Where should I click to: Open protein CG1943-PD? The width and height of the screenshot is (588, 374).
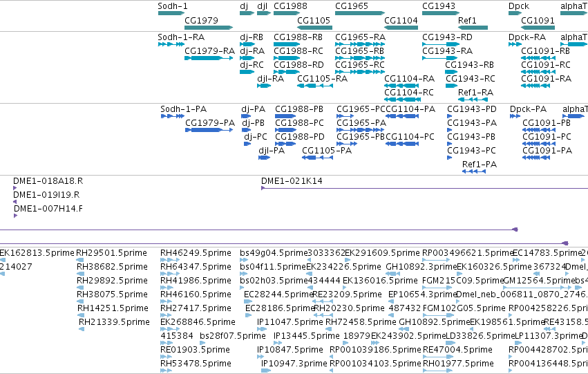tap(472, 109)
